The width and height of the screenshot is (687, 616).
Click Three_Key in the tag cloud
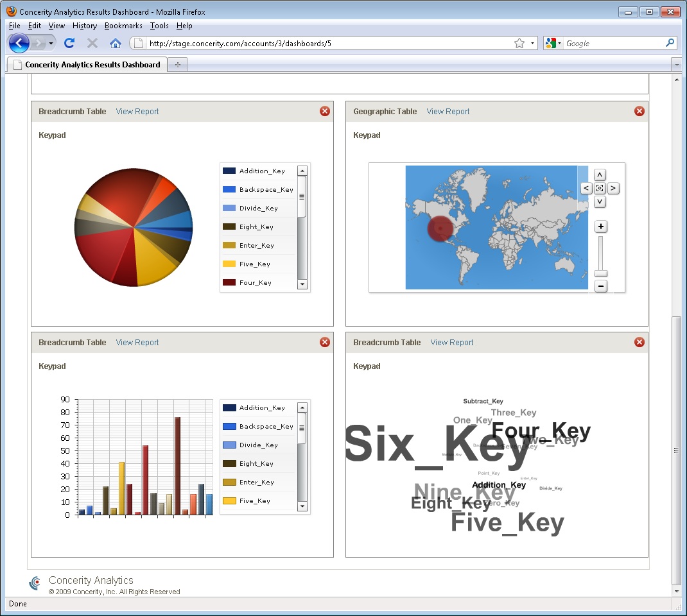[514, 413]
